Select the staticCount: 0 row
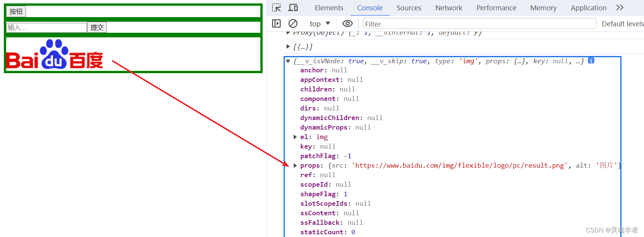Image resolution: width=644 pixels, height=237 pixels. tap(328, 232)
